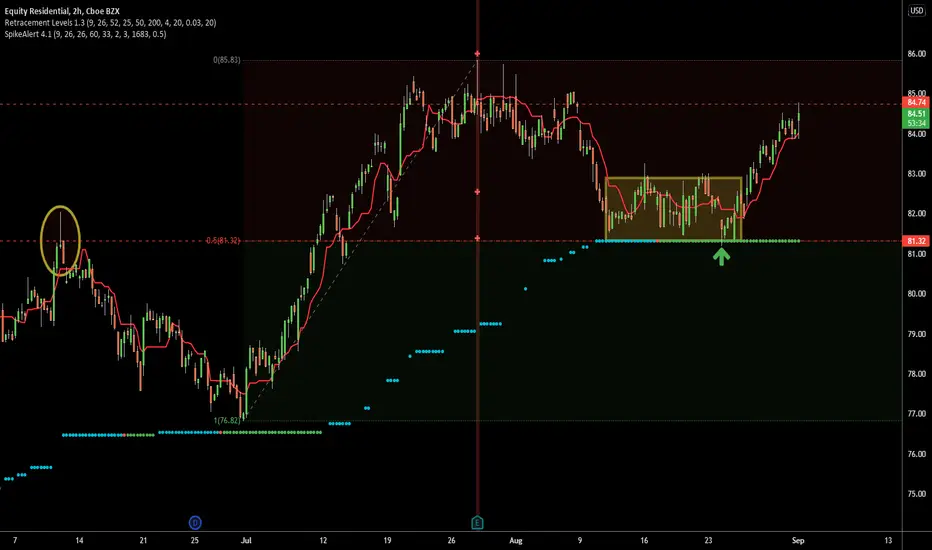932x550 pixels.
Task: Select the SpikeAlert 4.1 indicator legend
Action: (85, 34)
